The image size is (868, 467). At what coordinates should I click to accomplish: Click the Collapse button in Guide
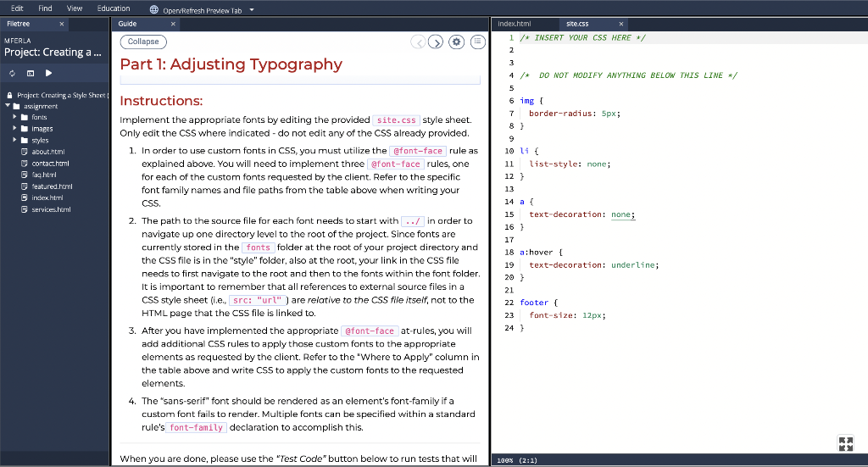click(x=143, y=42)
